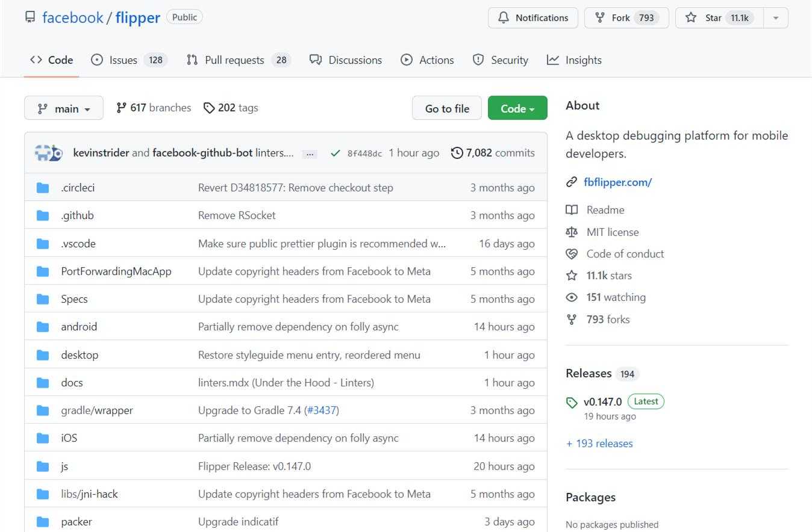
Task: Click the gradle/wrapper folder icon
Action: tap(43, 410)
